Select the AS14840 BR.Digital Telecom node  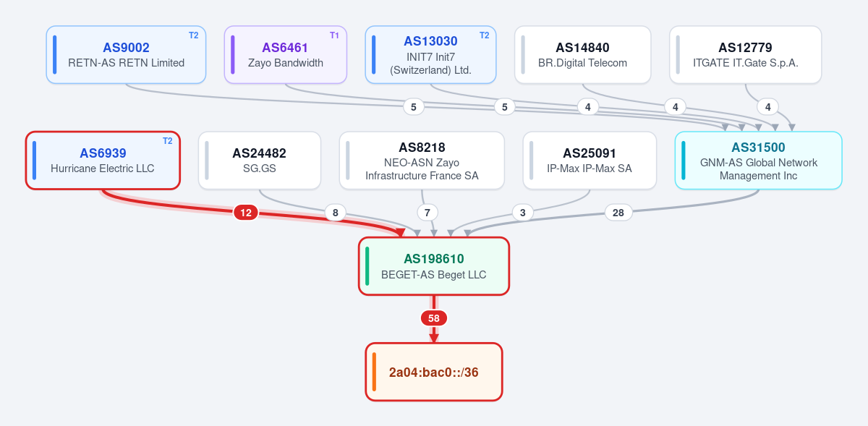pyautogui.click(x=583, y=55)
